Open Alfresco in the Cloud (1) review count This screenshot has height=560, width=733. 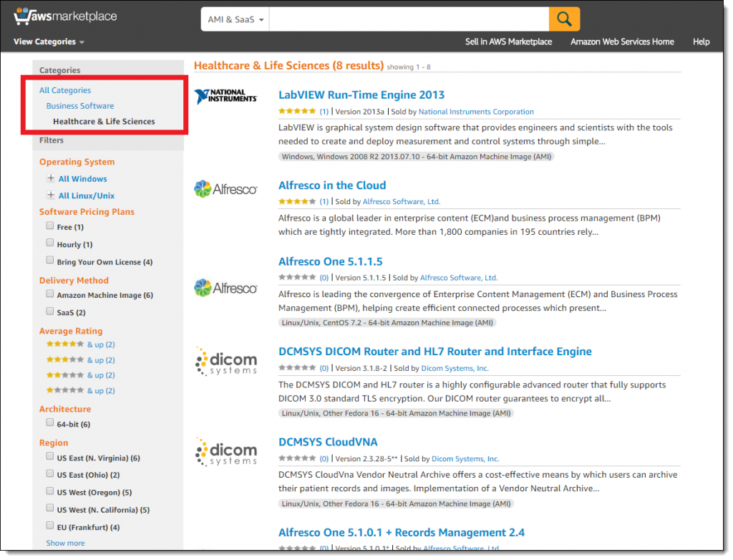(x=324, y=202)
